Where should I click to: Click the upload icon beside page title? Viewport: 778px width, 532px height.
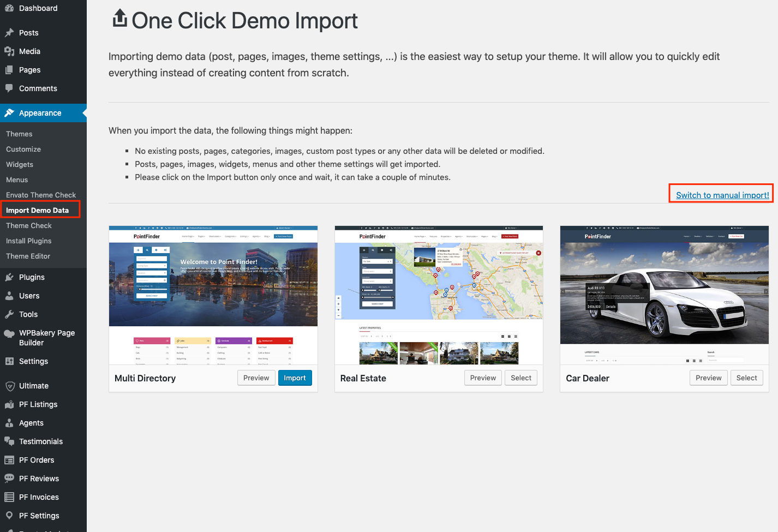(x=119, y=18)
